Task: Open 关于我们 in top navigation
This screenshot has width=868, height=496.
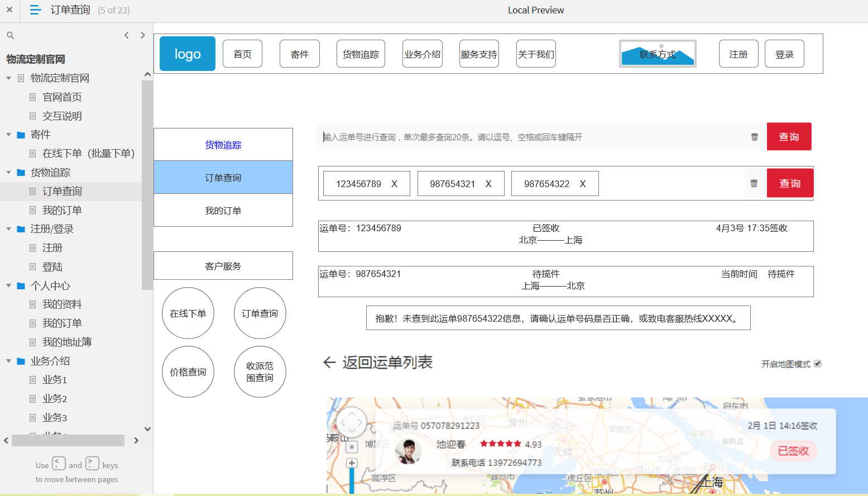Action: tap(536, 54)
